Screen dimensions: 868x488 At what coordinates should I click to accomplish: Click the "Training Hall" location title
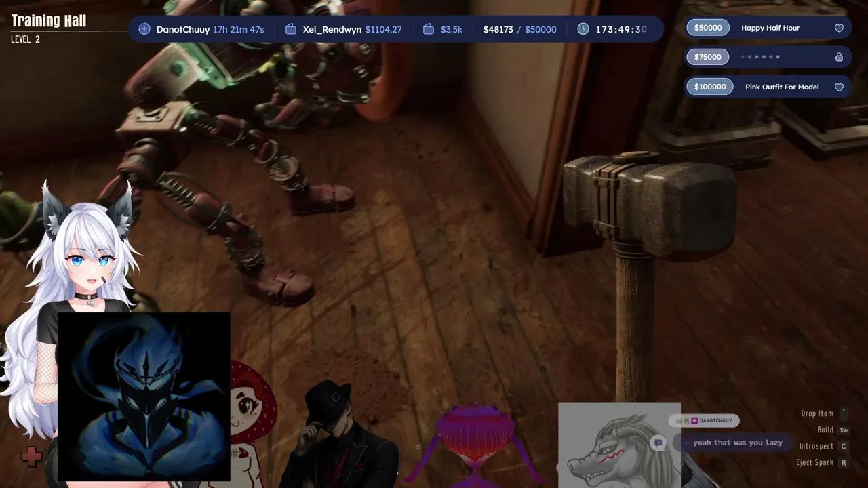(x=49, y=21)
